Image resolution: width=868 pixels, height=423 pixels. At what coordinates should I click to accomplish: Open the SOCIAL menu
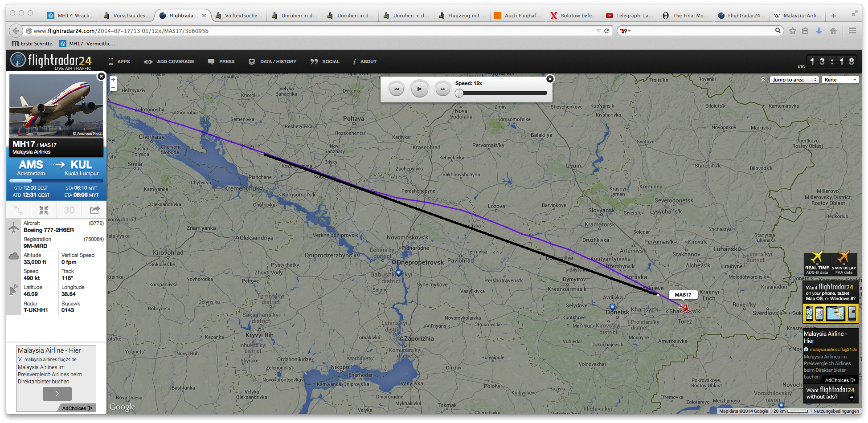point(325,61)
